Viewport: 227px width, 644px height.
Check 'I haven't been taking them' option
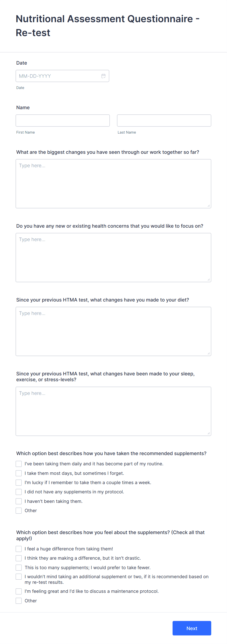click(x=19, y=501)
